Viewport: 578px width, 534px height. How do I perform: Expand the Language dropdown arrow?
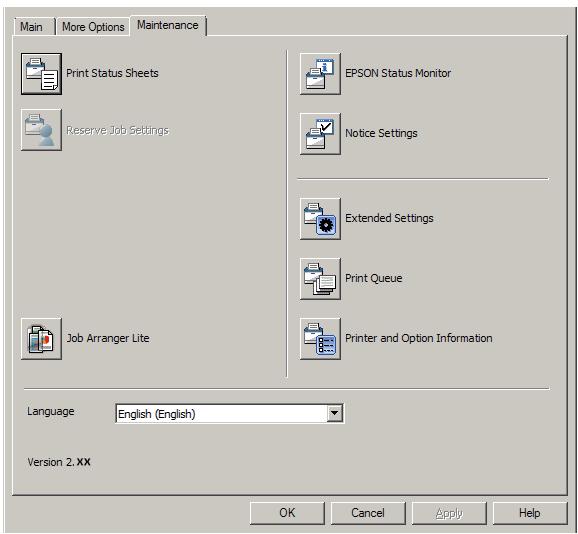point(334,413)
